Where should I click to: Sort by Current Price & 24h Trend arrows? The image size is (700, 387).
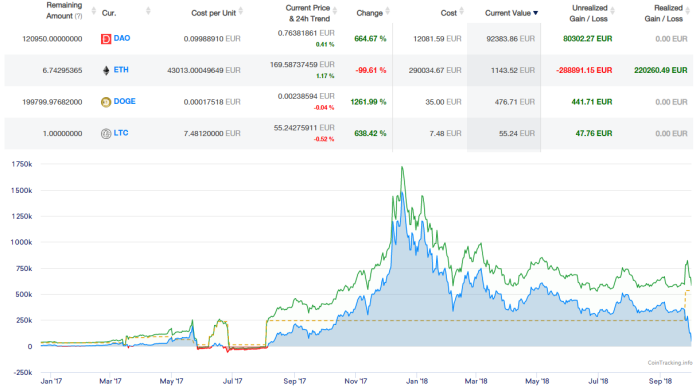tap(335, 11)
